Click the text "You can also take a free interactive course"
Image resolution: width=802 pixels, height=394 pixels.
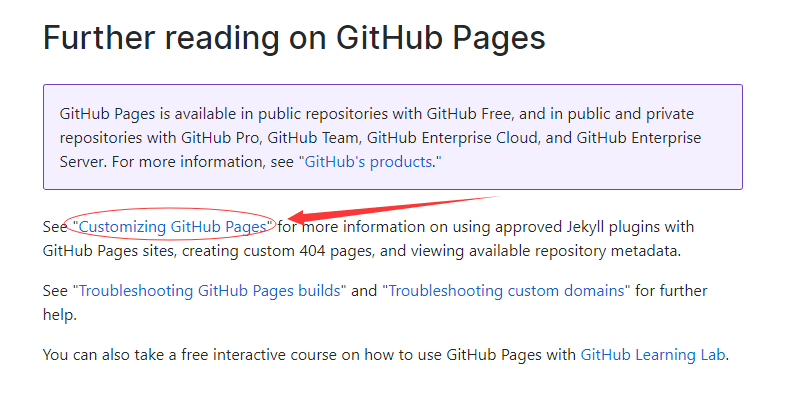click(189, 355)
